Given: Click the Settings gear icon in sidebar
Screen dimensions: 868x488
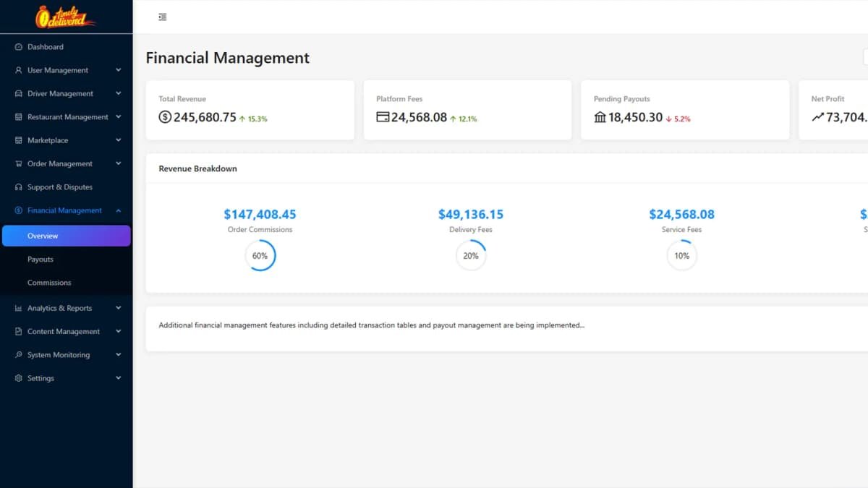Looking at the screenshot, I should pos(19,378).
